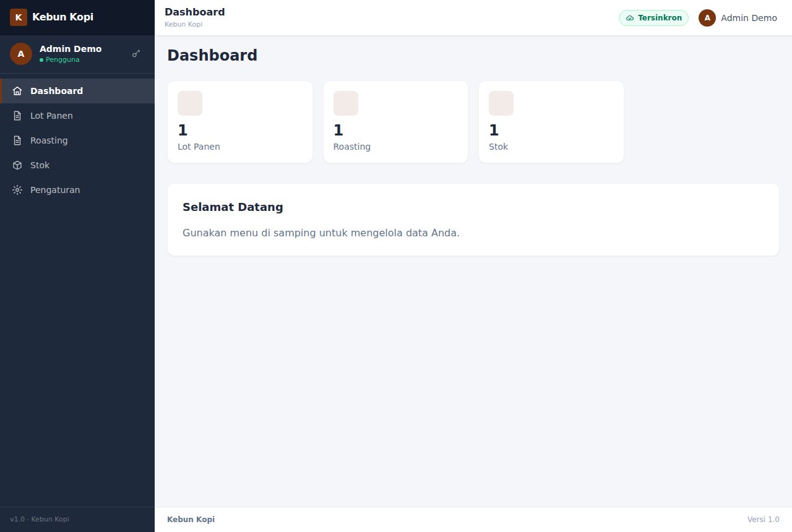The height and width of the screenshot is (532, 792).
Task: Click the Stok box icon in sidebar
Action: point(17,165)
